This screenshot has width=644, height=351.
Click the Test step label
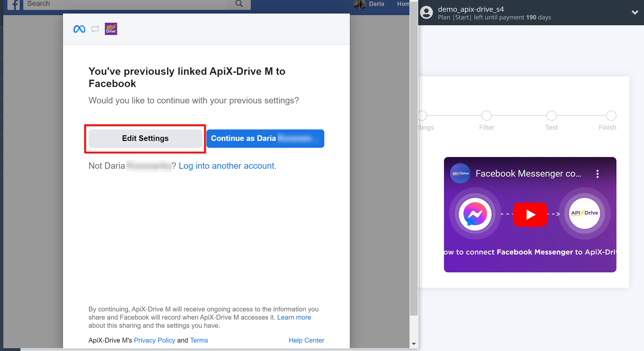point(551,127)
